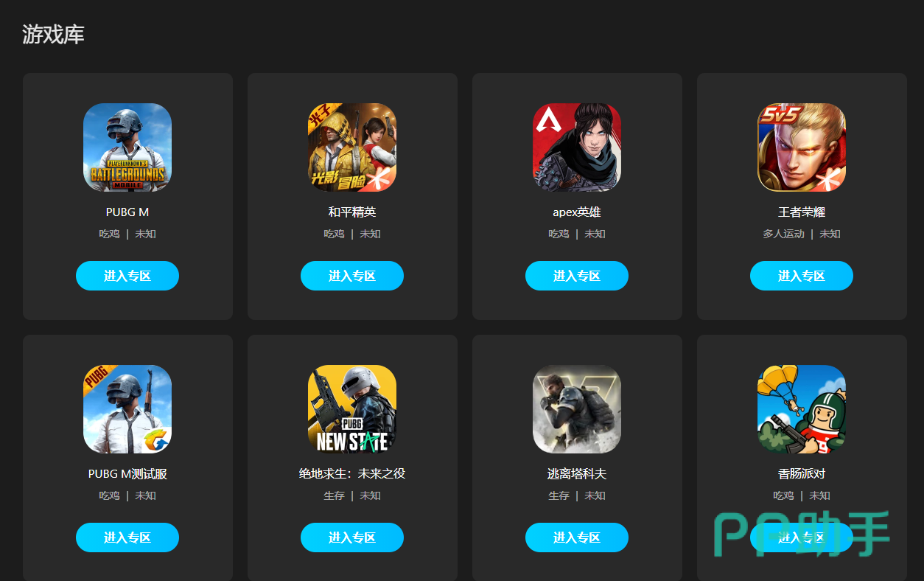The image size is (924, 581).
Task: Click 进入专区 under 逃离塔科夫
Action: (x=577, y=537)
